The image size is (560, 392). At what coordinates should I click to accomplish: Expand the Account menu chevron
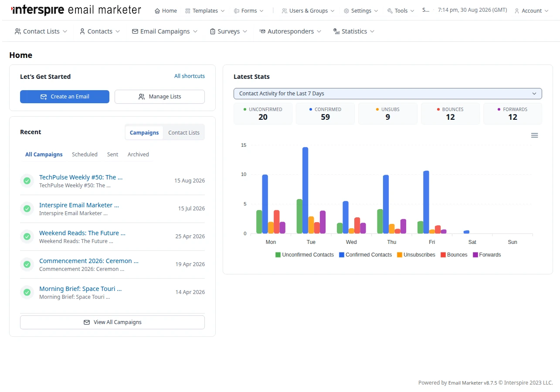point(546,11)
